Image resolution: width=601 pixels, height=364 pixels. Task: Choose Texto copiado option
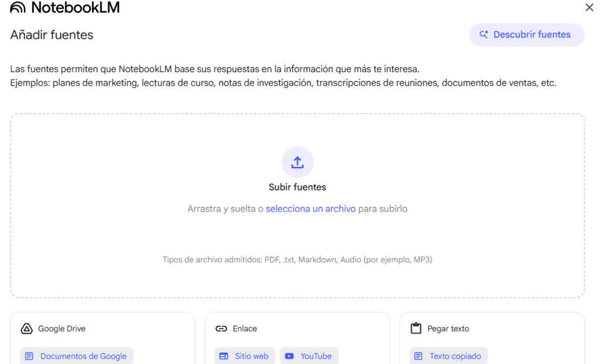click(448, 356)
